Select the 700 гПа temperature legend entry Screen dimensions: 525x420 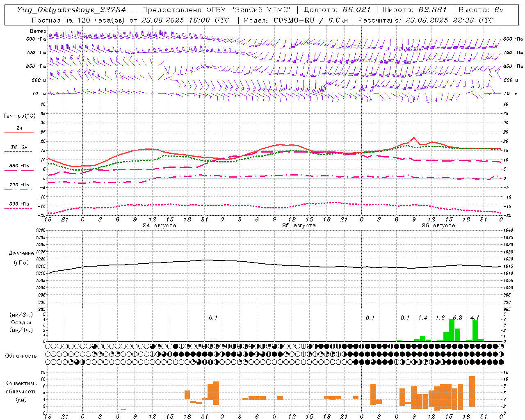coord(19,186)
